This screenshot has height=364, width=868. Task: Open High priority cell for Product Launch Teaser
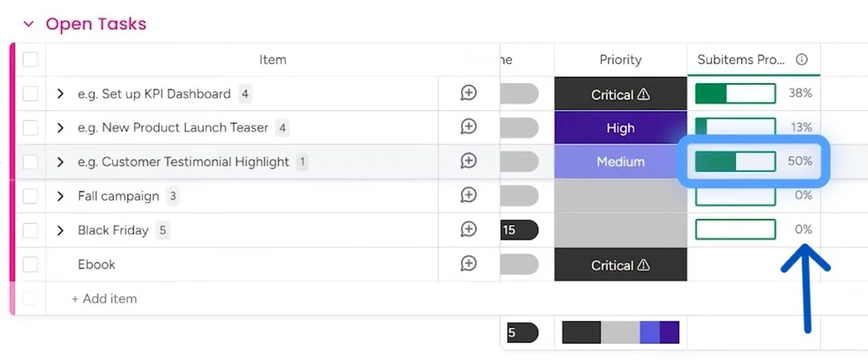[621, 128]
